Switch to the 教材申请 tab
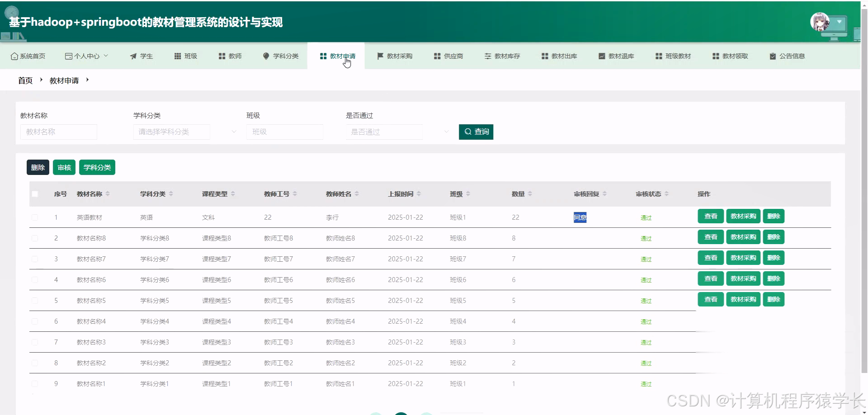Screen dimensions: 868x415 point(338,56)
